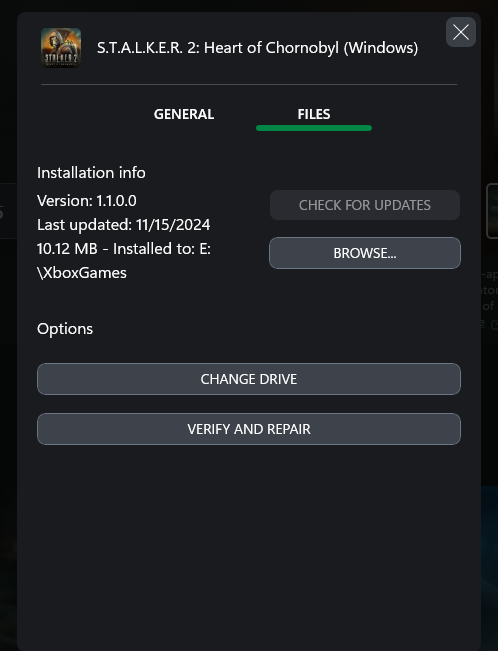Click the XboxGames install path text

(x=82, y=273)
